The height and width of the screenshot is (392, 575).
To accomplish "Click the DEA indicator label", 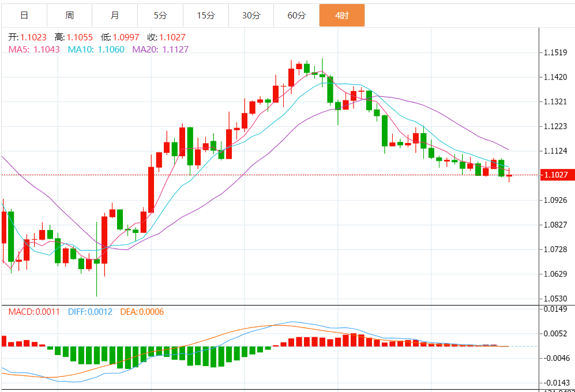I will coord(142,312).
